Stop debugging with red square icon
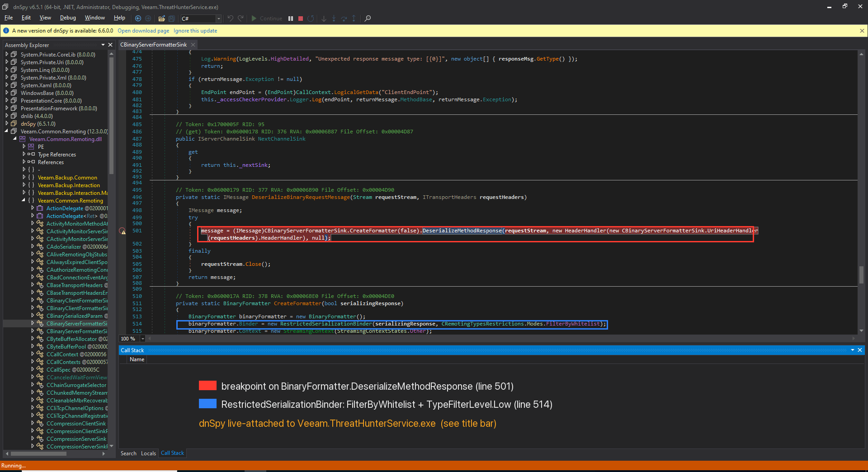This screenshot has height=472, width=868. (301, 19)
